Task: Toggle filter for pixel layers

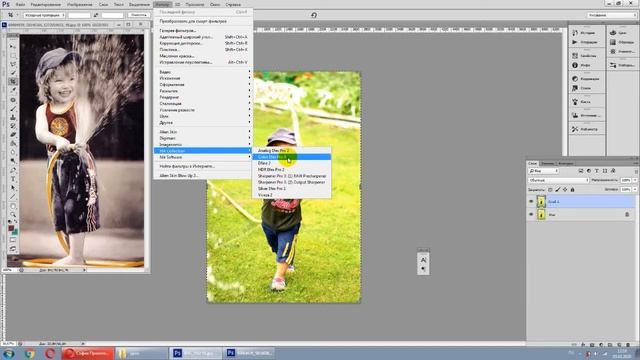Action: tap(581, 171)
